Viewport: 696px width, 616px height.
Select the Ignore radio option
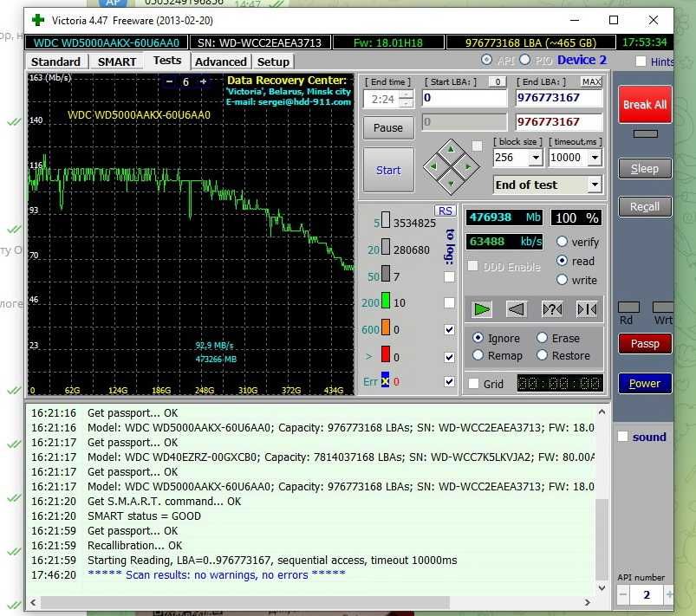pyautogui.click(x=478, y=338)
